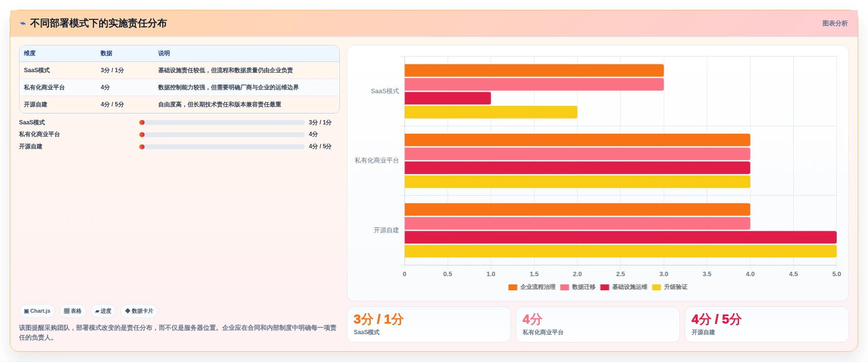
Task: Click the panel title 不同部署模式下的实施责任分布
Action: pos(98,23)
